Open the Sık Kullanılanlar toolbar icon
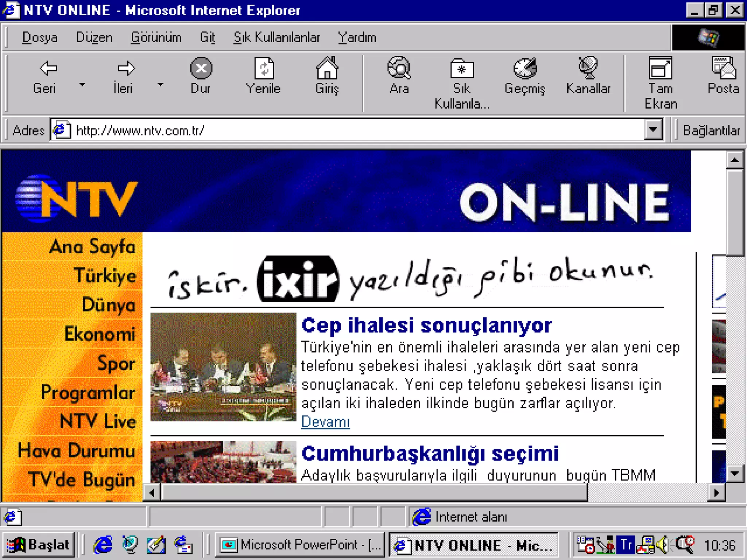This screenshot has height=560, width=747. pos(462,69)
